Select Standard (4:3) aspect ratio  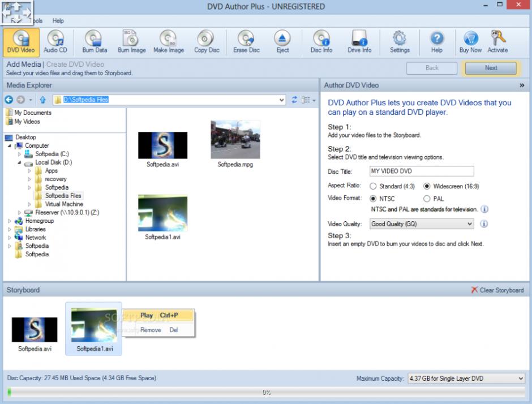click(373, 186)
